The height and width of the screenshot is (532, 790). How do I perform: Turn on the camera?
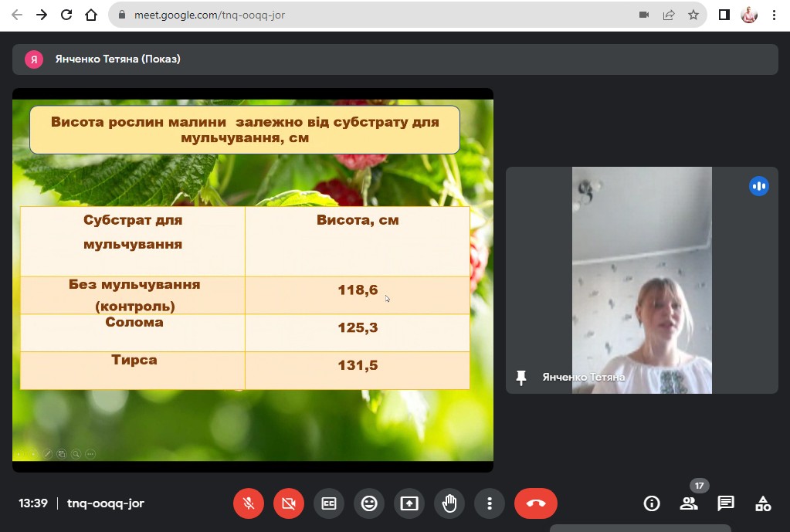point(289,503)
